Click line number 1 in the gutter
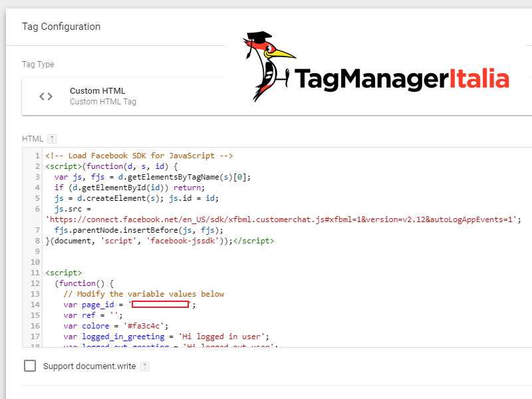 pyautogui.click(x=37, y=156)
